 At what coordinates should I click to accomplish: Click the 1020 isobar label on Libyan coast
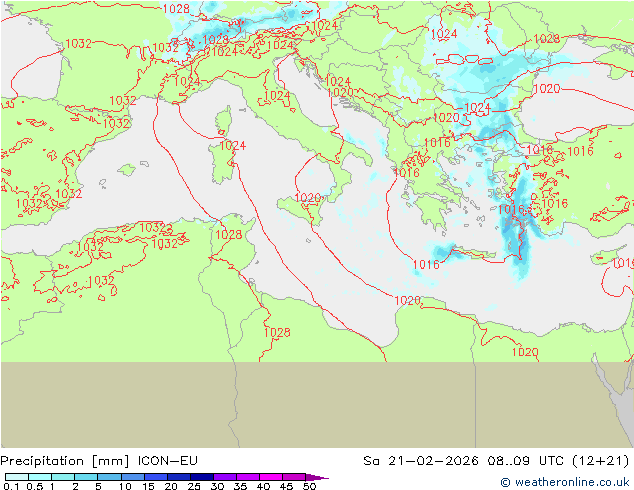408,300
